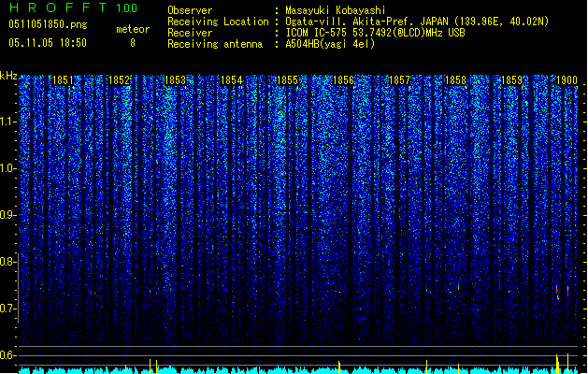
Task: Click the 0.8 kHz axis label
Action: pyautogui.click(x=7, y=262)
